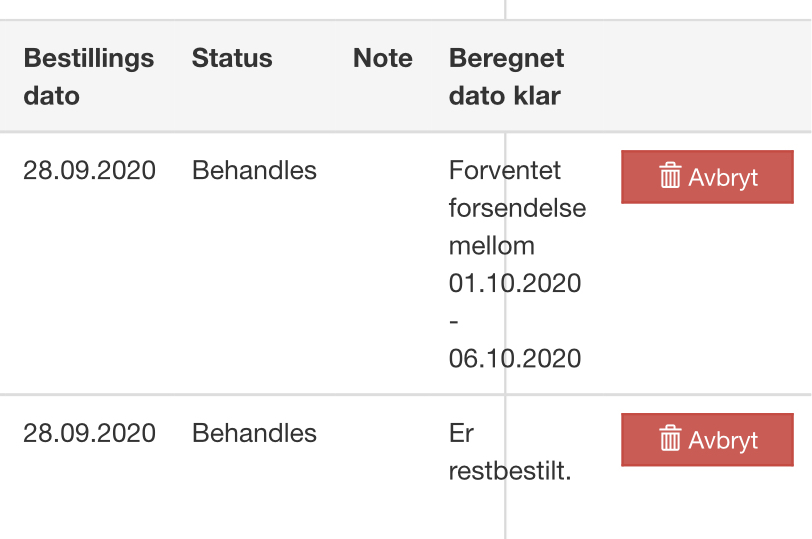Click the 01.10.2020 shipping start date

click(515, 283)
